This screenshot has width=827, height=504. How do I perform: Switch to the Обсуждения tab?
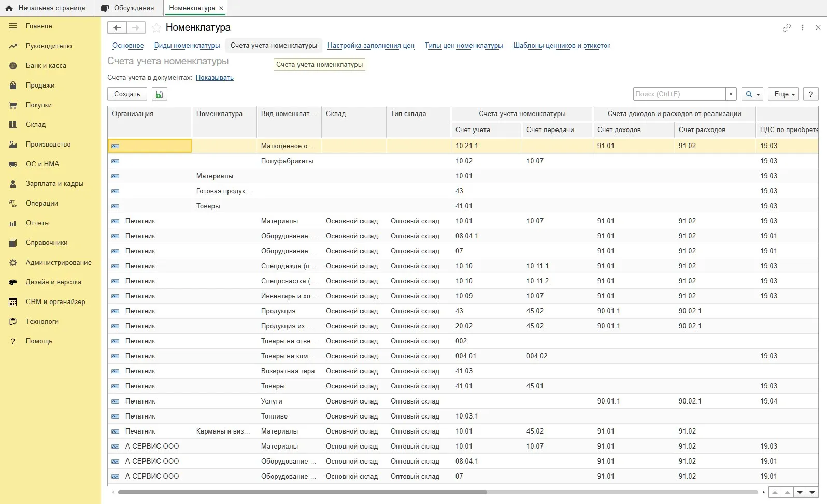(128, 8)
